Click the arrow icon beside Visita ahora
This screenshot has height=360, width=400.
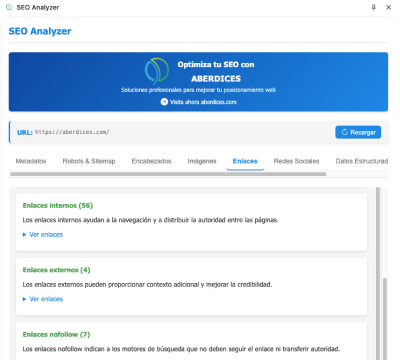tap(164, 102)
